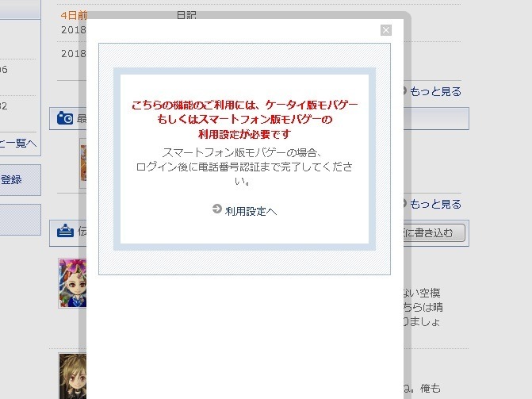Click the photo thumbnail under camera section
The image size is (532, 399).
click(x=83, y=163)
